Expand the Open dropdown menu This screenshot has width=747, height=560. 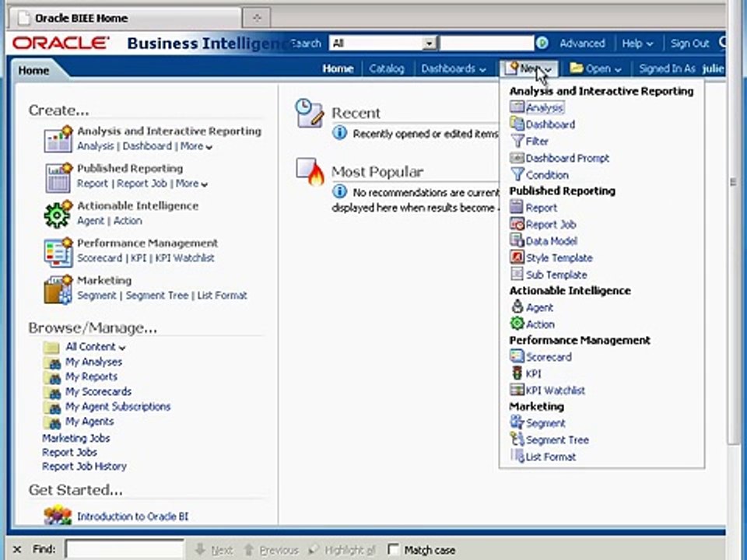pyautogui.click(x=596, y=69)
